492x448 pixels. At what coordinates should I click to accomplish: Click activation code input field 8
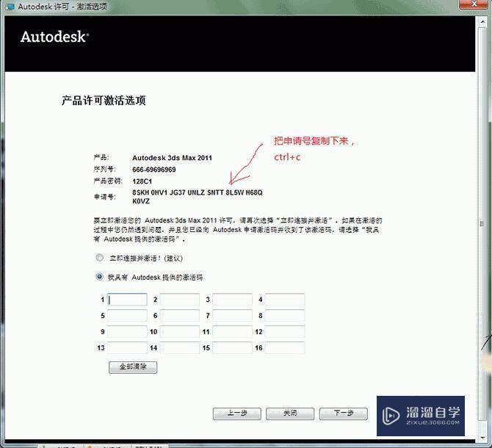click(x=285, y=316)
